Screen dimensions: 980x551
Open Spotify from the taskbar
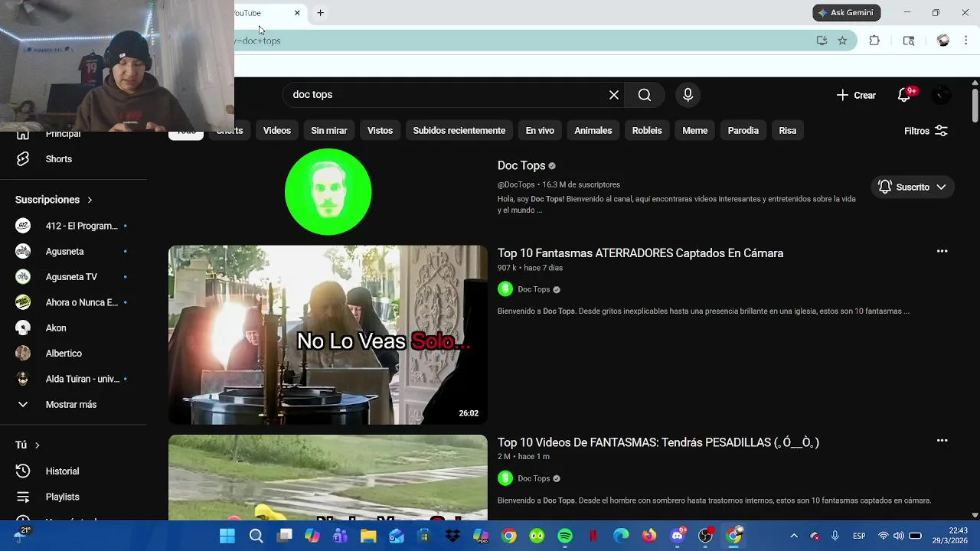[x=565, y=536]
